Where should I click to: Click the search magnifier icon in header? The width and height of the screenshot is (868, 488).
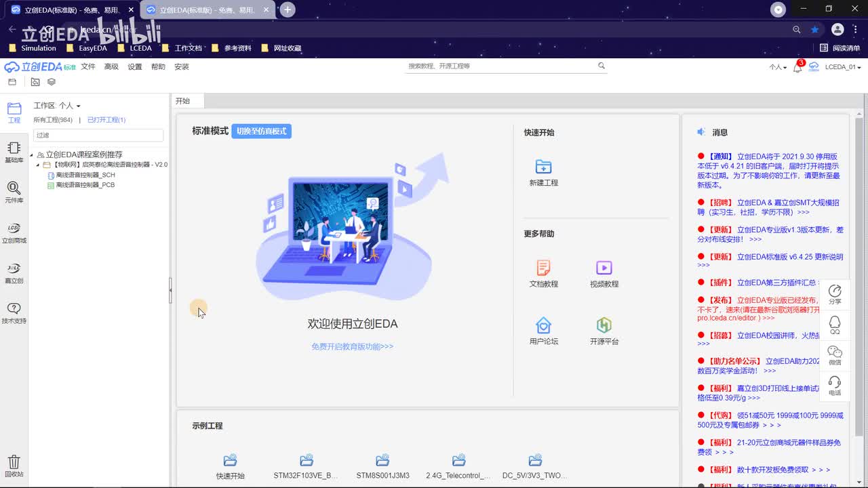pyautogui.click(x=601, y=66)
